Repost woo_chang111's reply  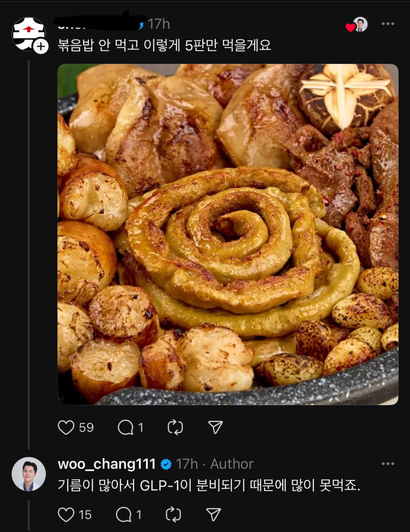click(173, 515)
